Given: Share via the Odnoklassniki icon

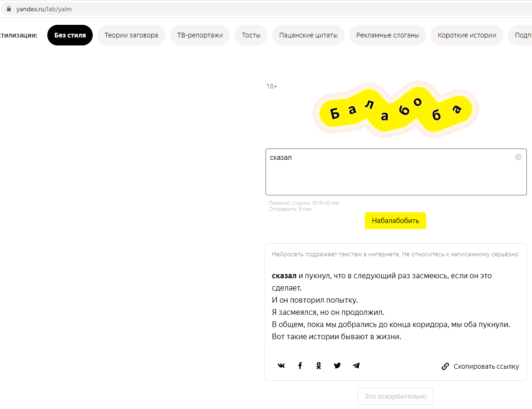Looking at the screenshot, I should point(319,366).
